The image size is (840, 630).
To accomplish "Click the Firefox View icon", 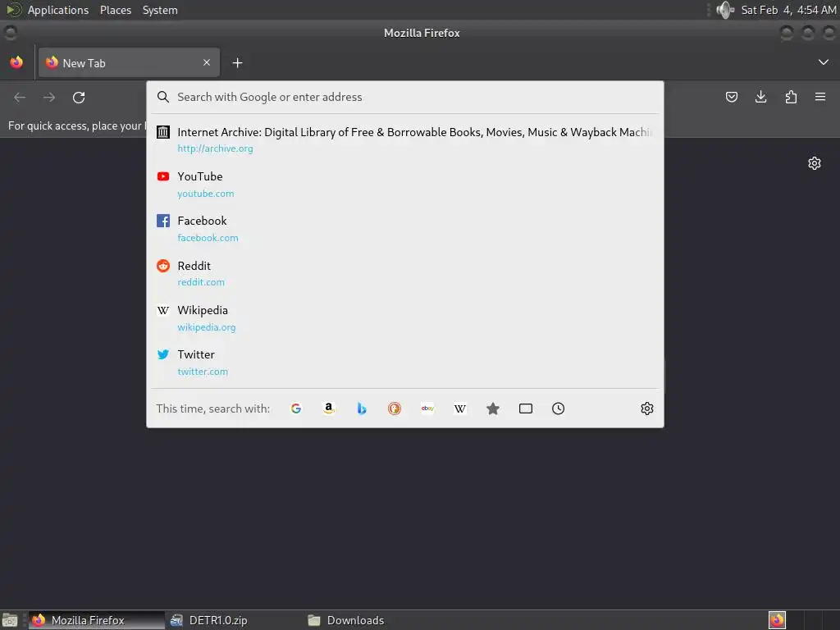I will [x=16, y=62].
